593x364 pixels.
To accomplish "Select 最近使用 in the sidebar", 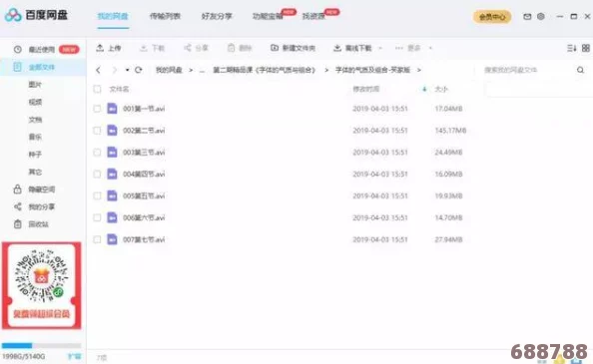I will [x=42, y=50].
